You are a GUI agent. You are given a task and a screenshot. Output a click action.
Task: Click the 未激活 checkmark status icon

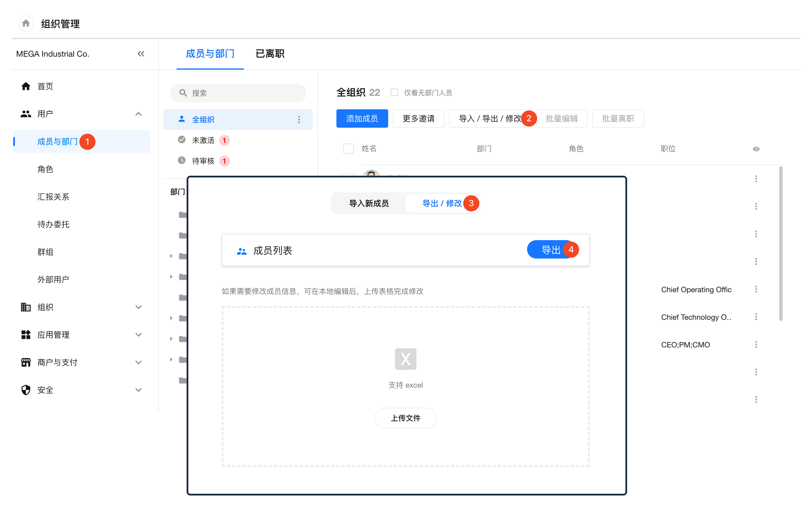pos(182,139)
